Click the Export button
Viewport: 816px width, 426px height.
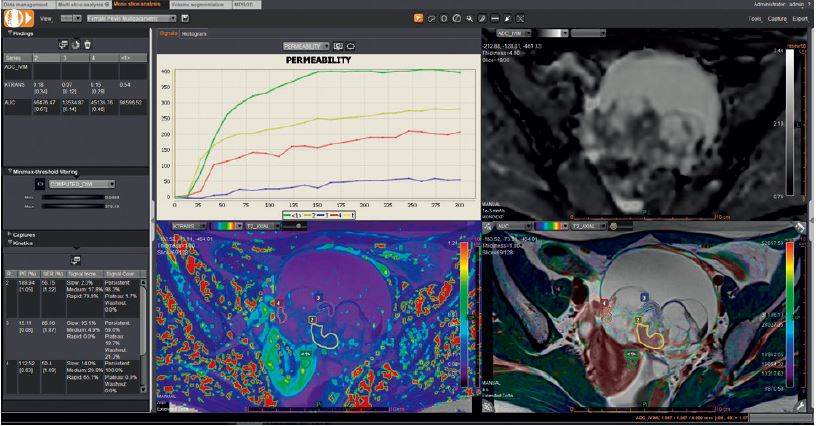point(799,19)
